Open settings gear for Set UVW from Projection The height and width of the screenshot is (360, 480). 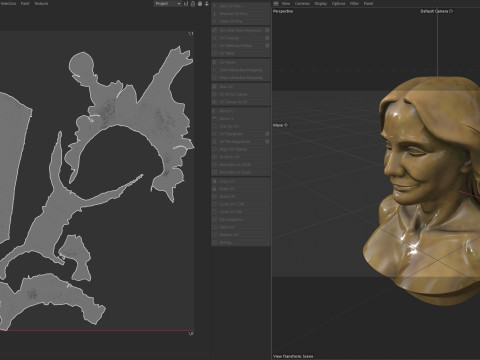267,30
